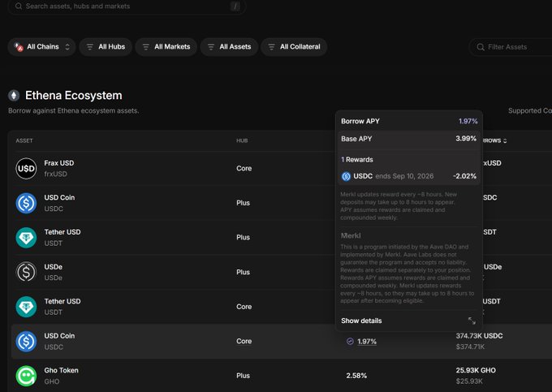Click the USDC reward icon in tooltip
552x392 pixels.
pos(346,176)
